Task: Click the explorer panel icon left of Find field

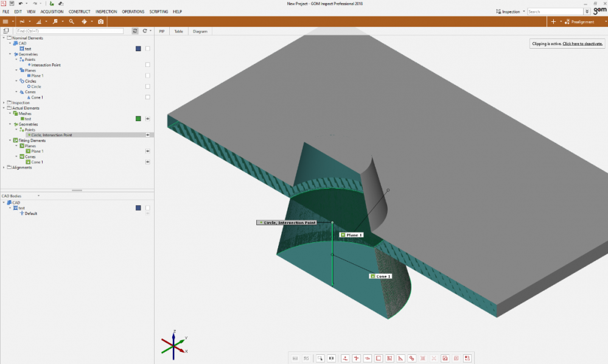Action: click(6, 31)
